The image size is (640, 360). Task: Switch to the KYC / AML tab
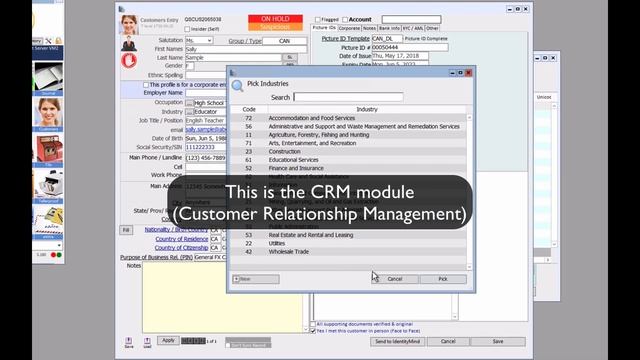click(x=413, y=28)
